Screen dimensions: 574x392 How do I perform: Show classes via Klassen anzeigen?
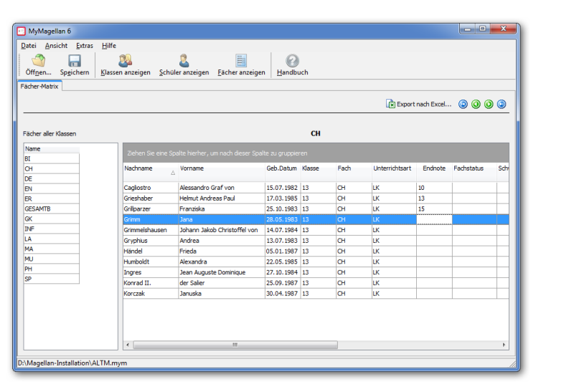[x=125, y=64]
